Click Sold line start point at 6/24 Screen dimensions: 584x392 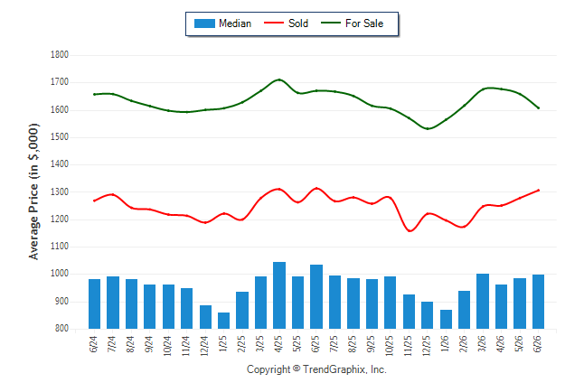click(94, 201)
